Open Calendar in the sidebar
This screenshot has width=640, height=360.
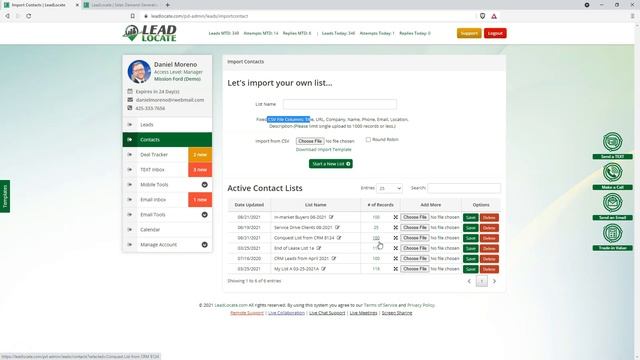pos(167,229)
